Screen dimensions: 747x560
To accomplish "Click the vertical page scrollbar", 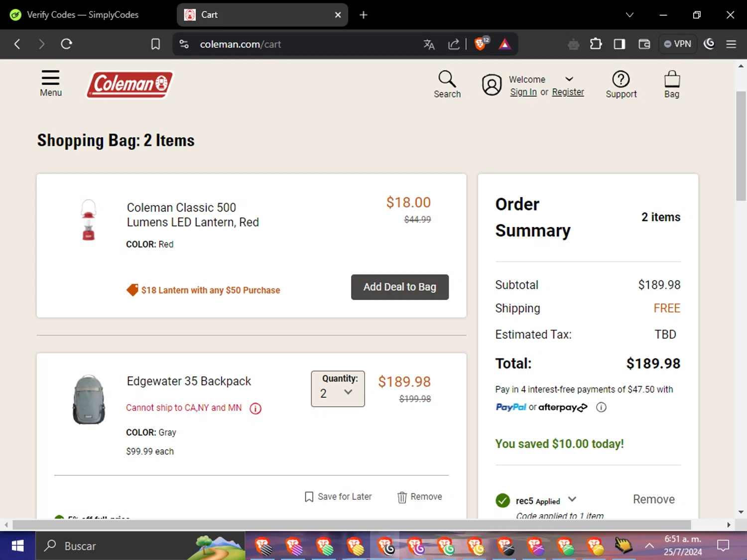I will [741, 146].
